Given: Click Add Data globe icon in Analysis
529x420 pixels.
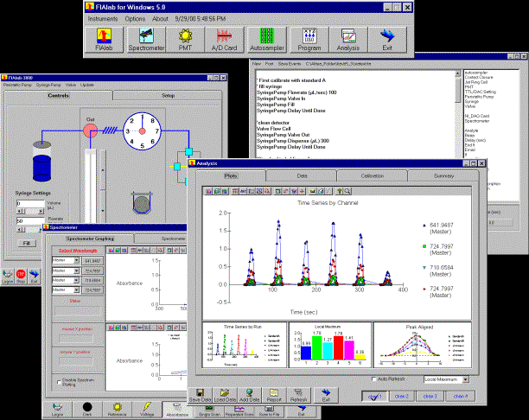Looking at the screenshot, I should (249, 395).
